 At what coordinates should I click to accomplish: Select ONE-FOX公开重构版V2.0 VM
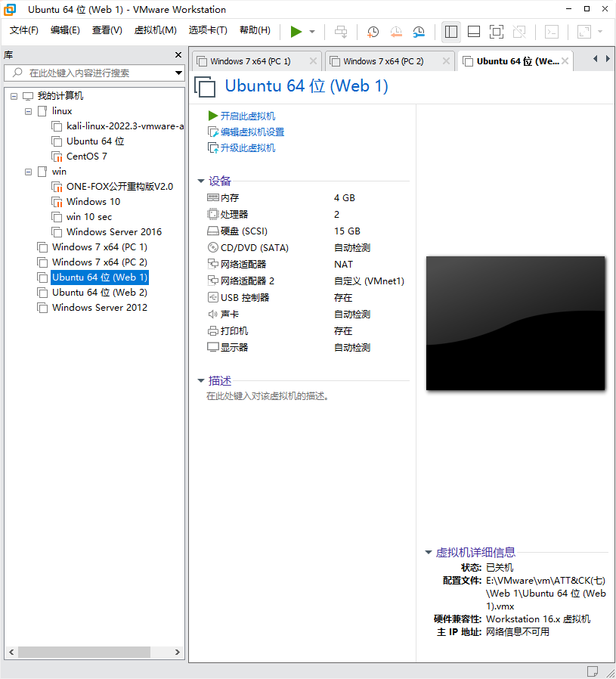[x=112, y=187]
